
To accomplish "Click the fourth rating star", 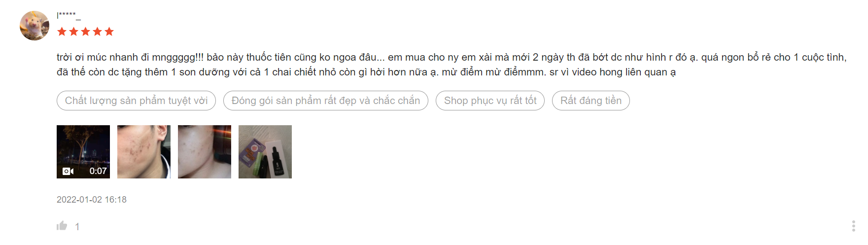I will [97, 32].
